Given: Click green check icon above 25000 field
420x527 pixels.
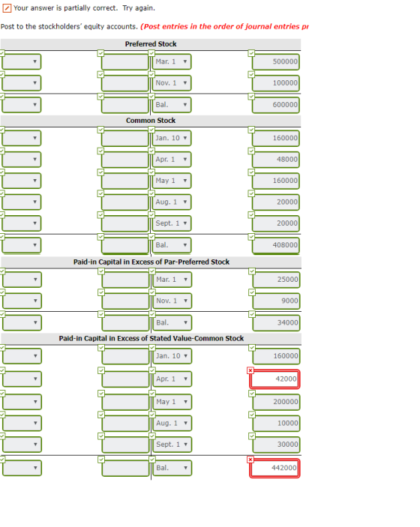Looking at the screenshot, I should coord(252,271).
